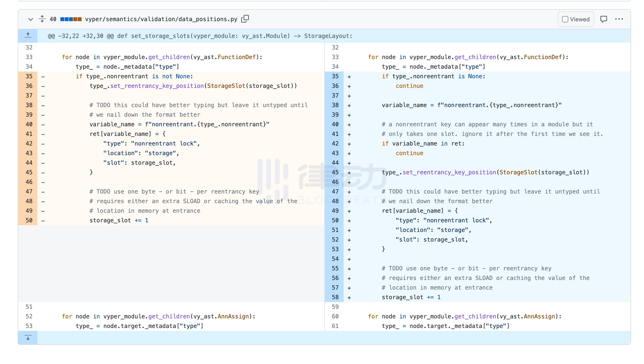Click plus marker on added line 45
This screenshot has width=644, height=364.
[x=349, y=172]
